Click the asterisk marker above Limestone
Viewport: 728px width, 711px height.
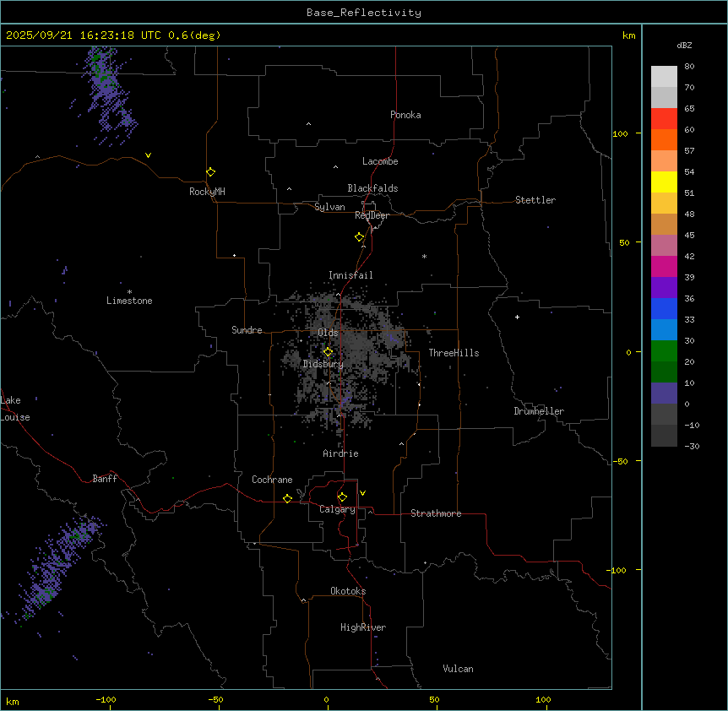[x=129, y=291]
